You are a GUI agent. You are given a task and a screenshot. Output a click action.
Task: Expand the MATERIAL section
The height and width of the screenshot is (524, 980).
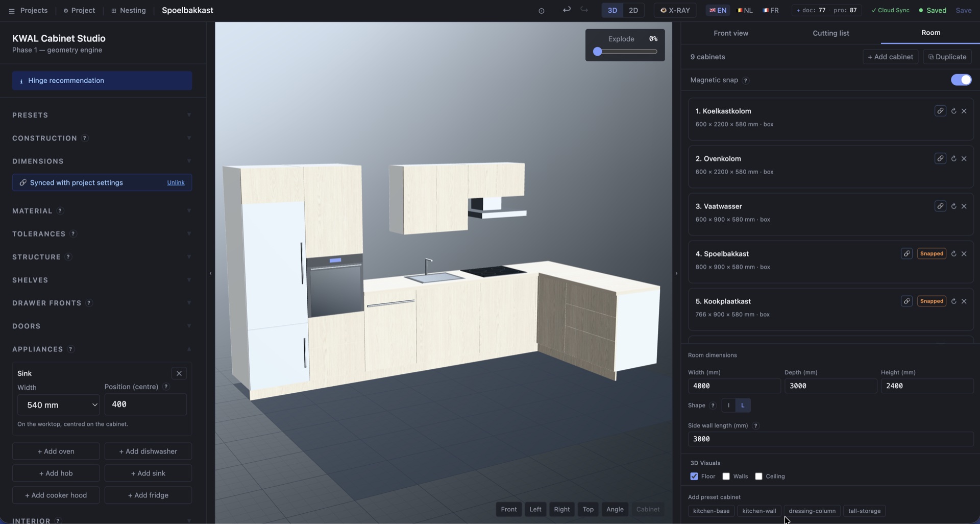(102, 210)
